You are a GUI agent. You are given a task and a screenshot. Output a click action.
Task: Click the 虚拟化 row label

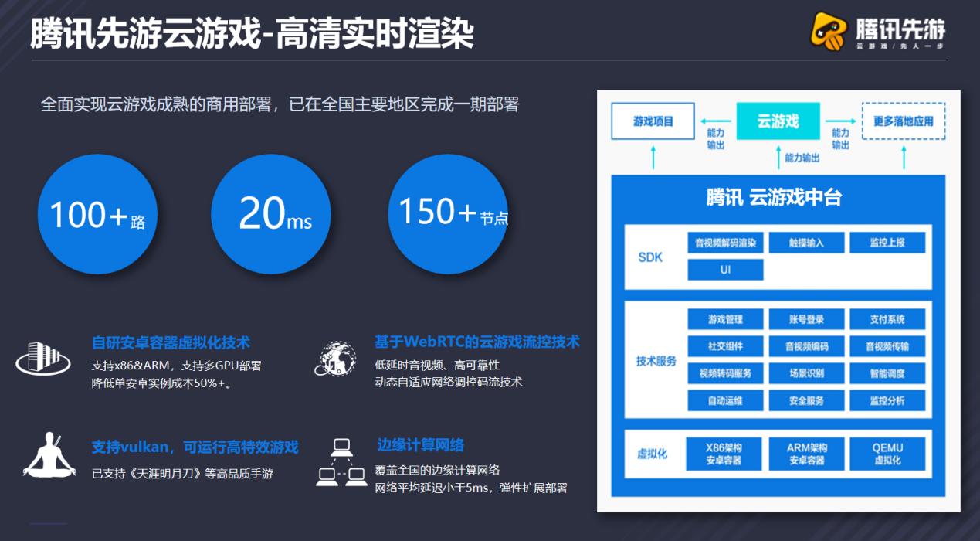point(652,454)
